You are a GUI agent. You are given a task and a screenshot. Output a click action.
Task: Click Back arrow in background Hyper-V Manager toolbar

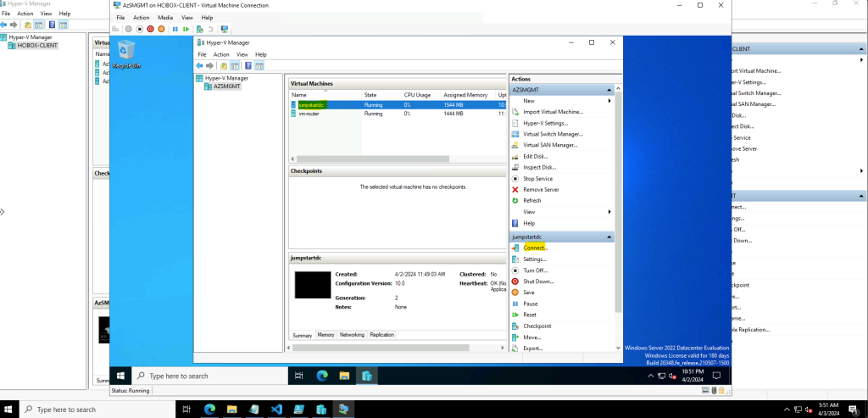tap(4, 25)
